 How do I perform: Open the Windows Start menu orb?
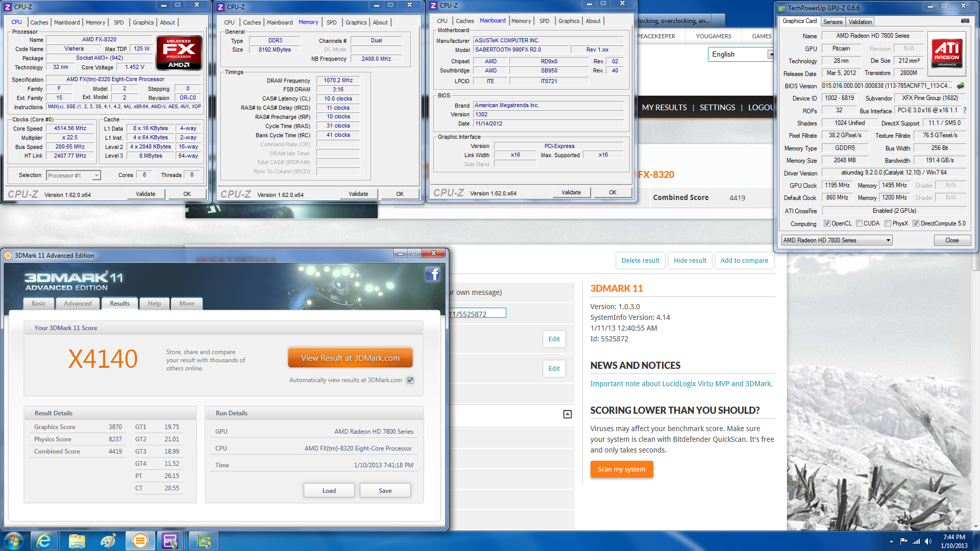(13, 541)
